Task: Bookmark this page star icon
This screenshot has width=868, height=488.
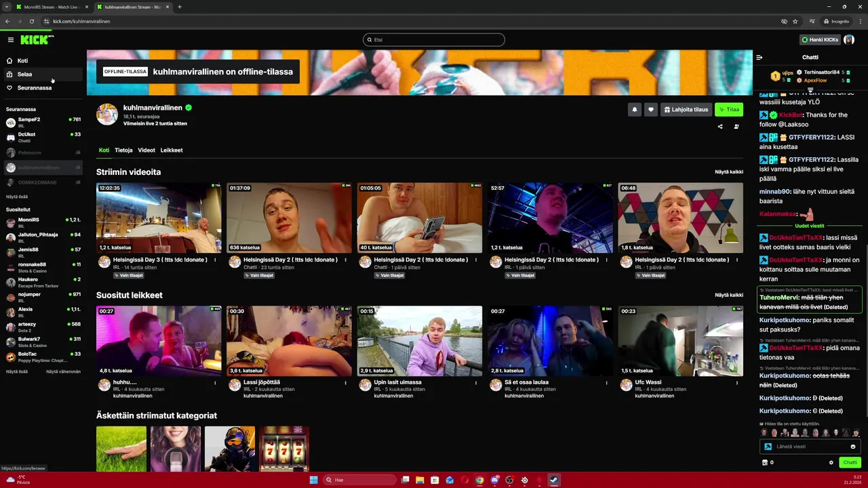Action: point(795,21)
